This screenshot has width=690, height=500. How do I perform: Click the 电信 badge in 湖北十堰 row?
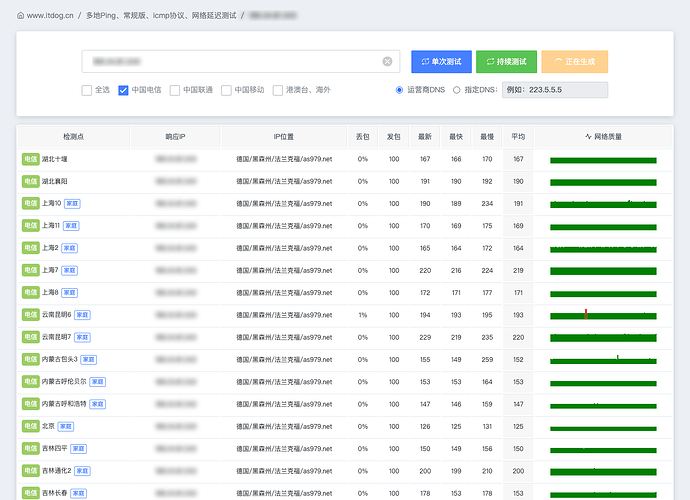[x=31, y=159]
